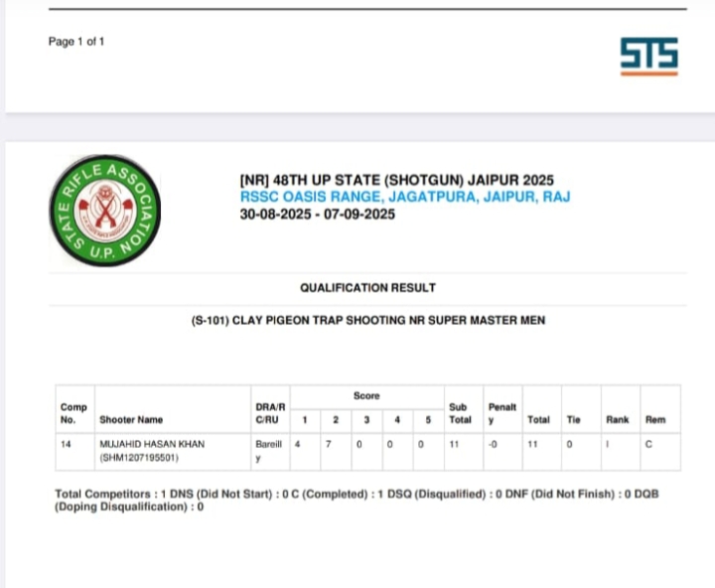Select shooter name Mujahid Hasan Khan

coord(151,444)
